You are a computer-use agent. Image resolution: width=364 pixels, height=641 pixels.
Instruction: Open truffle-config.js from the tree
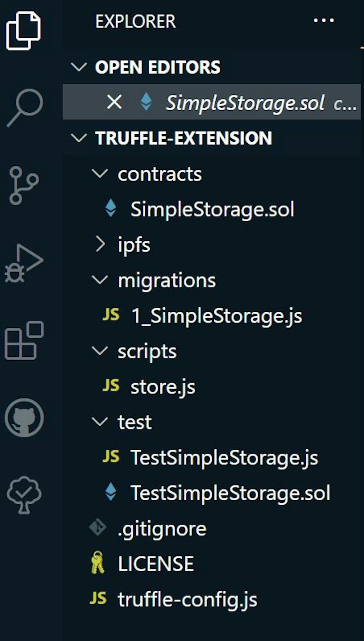coord(187,600)
